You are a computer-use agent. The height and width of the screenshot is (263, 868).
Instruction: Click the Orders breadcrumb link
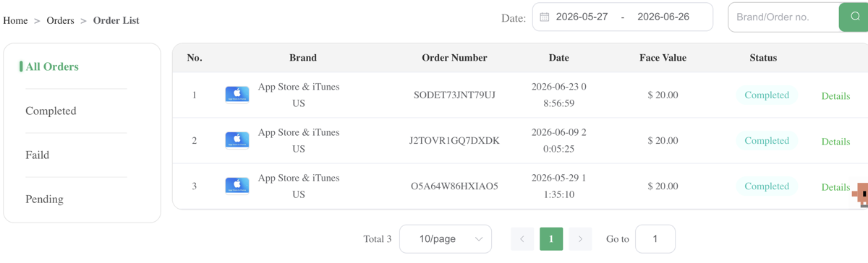tap(60, 20)
